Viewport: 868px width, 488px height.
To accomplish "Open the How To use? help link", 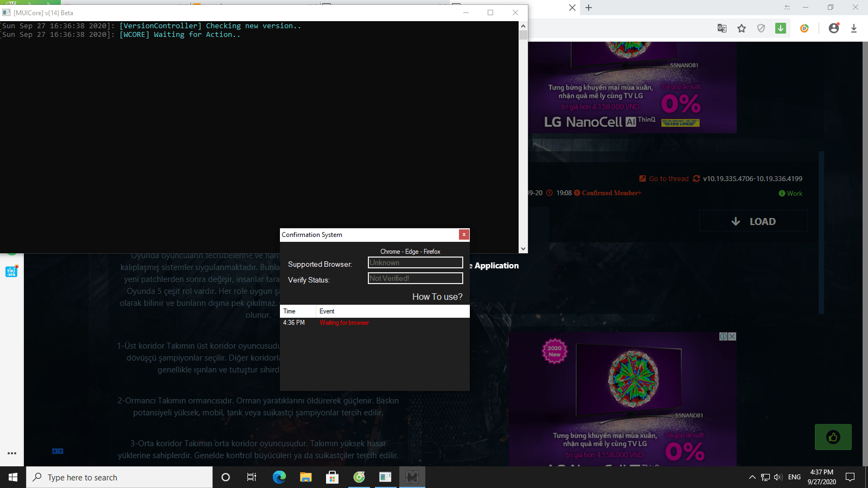I will click(x=437, y=297).
